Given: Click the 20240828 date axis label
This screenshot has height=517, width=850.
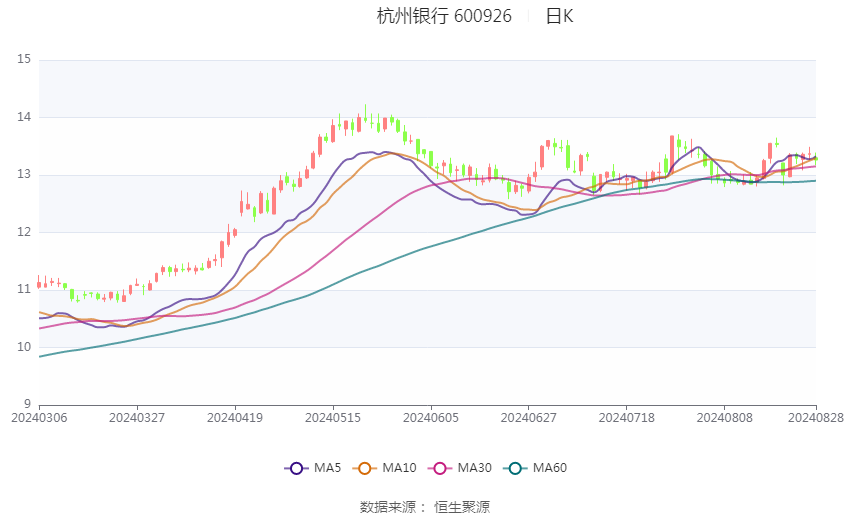Looking at the screenshot, I should point(816,418).
